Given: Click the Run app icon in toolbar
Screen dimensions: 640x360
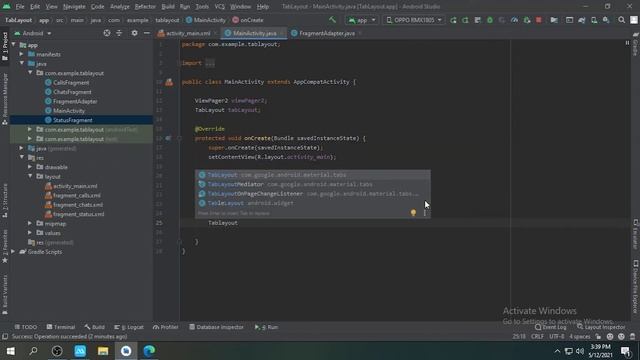Looking at the screenshot, I should tap(453, 20).
